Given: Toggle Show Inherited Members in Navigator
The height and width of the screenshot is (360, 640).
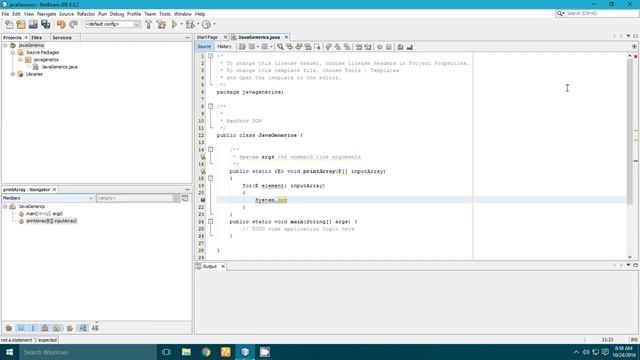Looking at the screenshot, I should [x=9, y=328].
